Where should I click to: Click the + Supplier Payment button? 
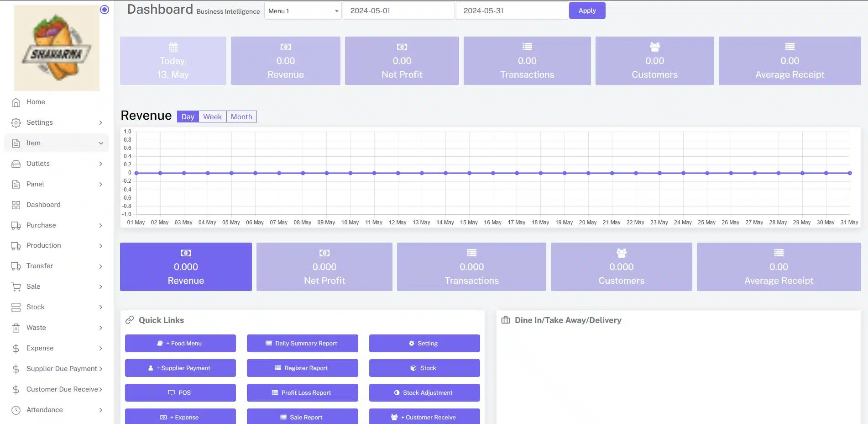(x=180, y=368)
